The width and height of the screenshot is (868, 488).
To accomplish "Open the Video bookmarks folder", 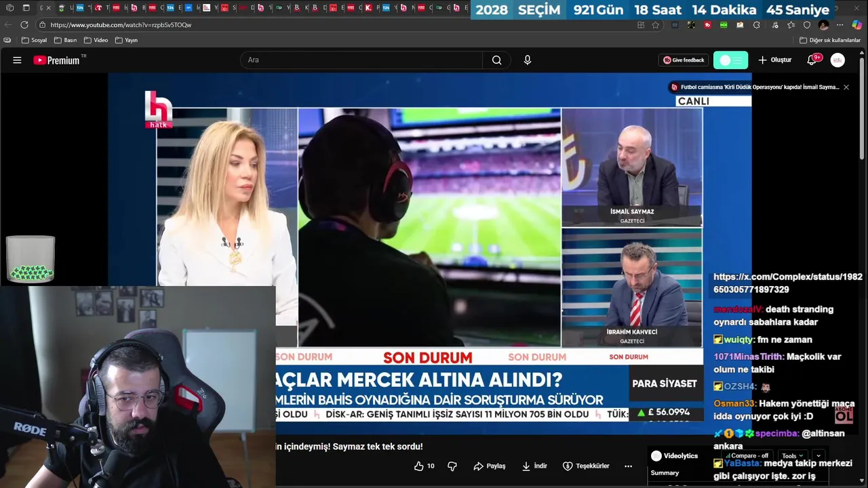I will 96,40.
